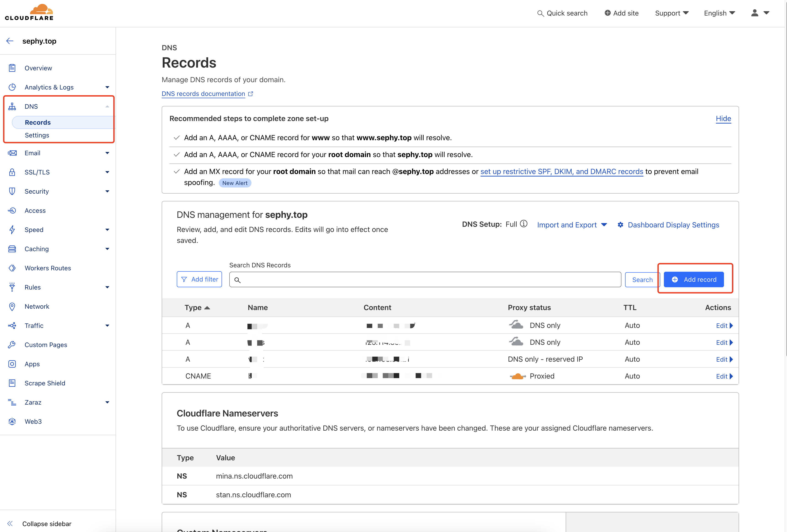Click the Access login icon
The image size is (787, 532).
[x=12, y=211]
